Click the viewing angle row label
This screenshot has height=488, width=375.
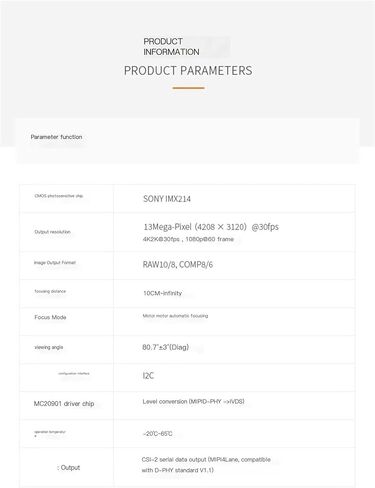coord(49,347)
